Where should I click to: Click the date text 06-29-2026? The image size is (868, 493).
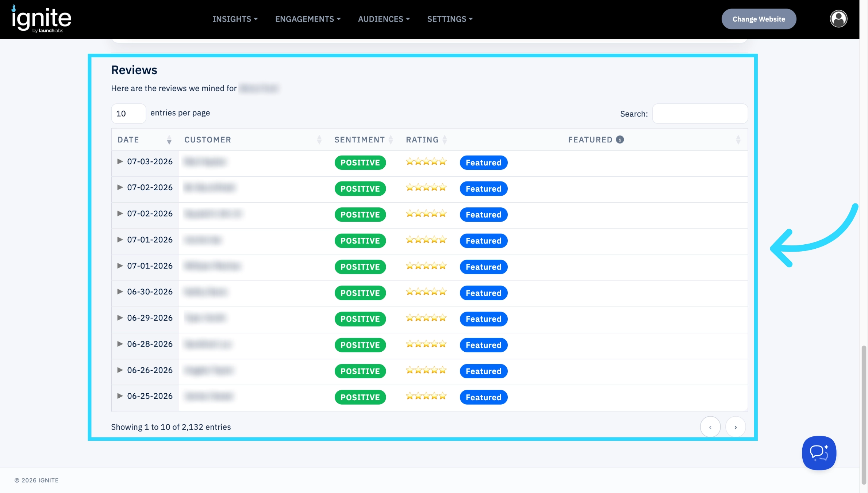[150, 318]
